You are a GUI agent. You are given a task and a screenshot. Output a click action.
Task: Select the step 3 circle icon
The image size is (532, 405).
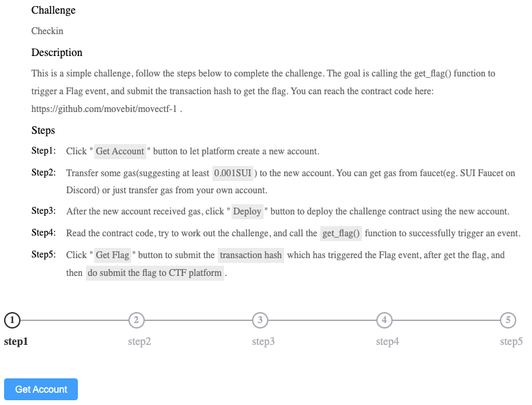click(260, 320)
